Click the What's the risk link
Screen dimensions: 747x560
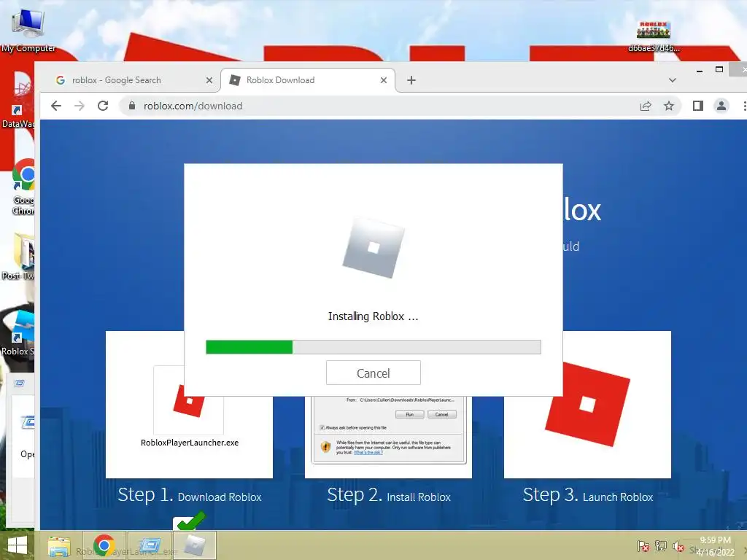(x=368, y=452)
